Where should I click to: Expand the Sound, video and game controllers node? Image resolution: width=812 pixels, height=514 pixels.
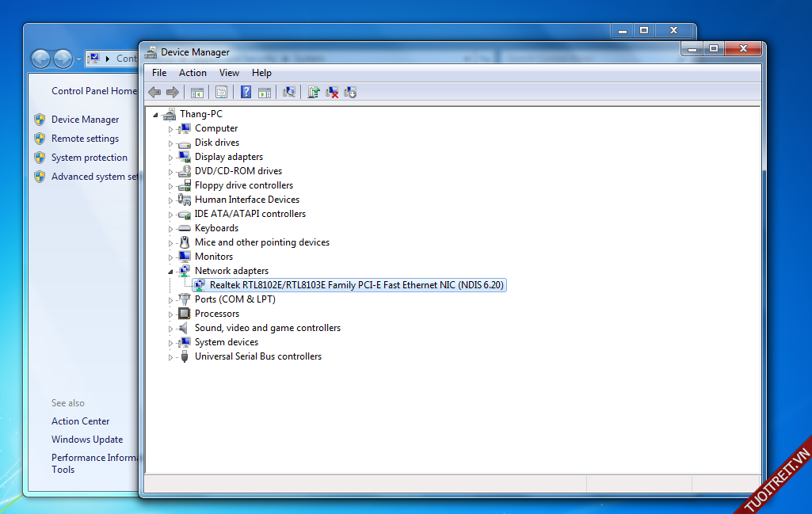click(x=170, y=329)
